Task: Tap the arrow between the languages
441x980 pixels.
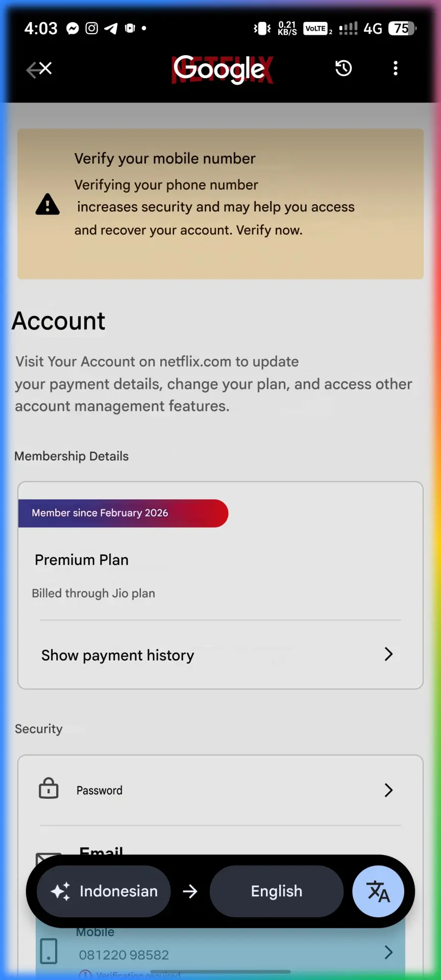Action: tap(190, 892)
